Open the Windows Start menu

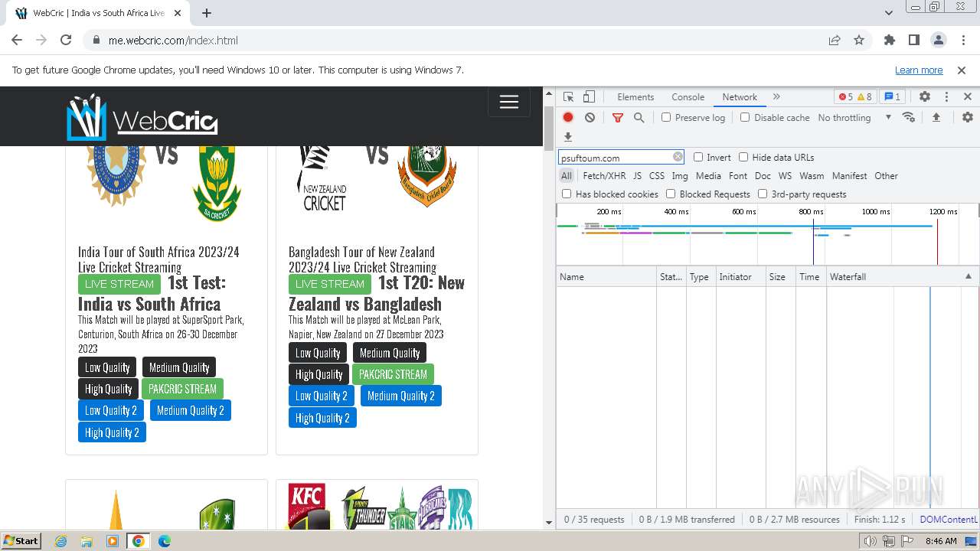(x=21, y=540)
